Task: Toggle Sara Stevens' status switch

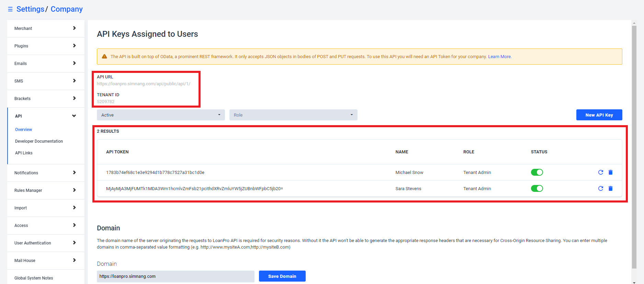Action: [x=537, y=188]
